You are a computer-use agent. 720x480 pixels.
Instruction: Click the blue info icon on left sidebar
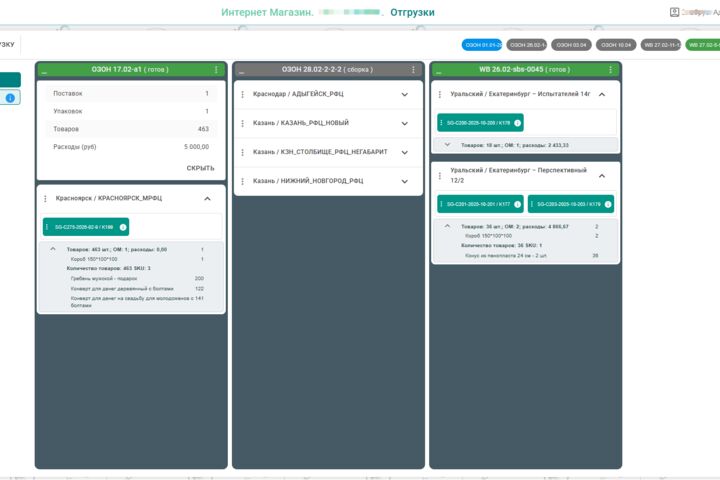click(10, 98)
